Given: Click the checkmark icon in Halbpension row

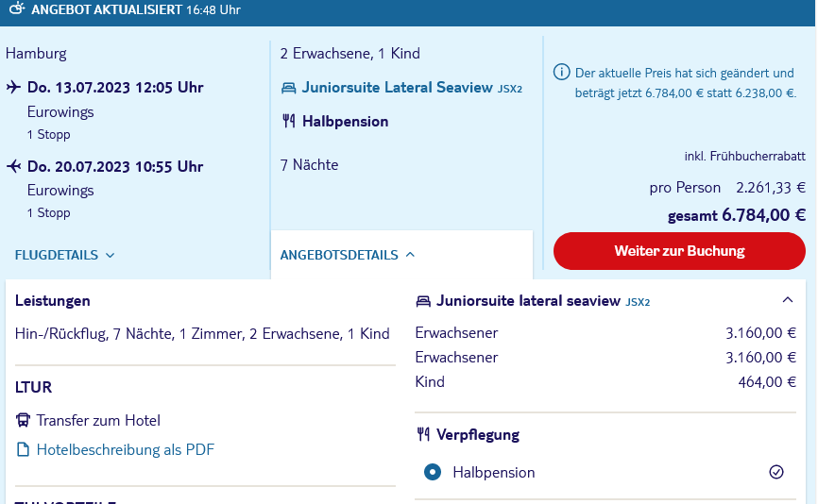Looking at the screenshot, I should pos(776,472).
